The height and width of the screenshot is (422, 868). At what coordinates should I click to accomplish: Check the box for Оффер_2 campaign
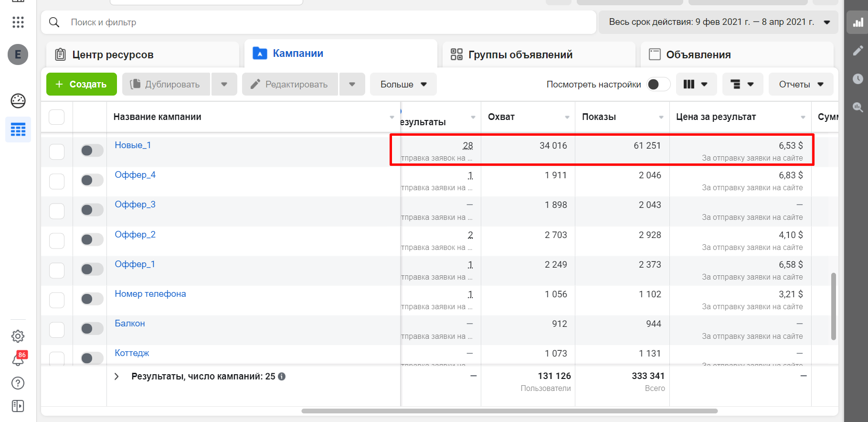(x=57, y=240)
